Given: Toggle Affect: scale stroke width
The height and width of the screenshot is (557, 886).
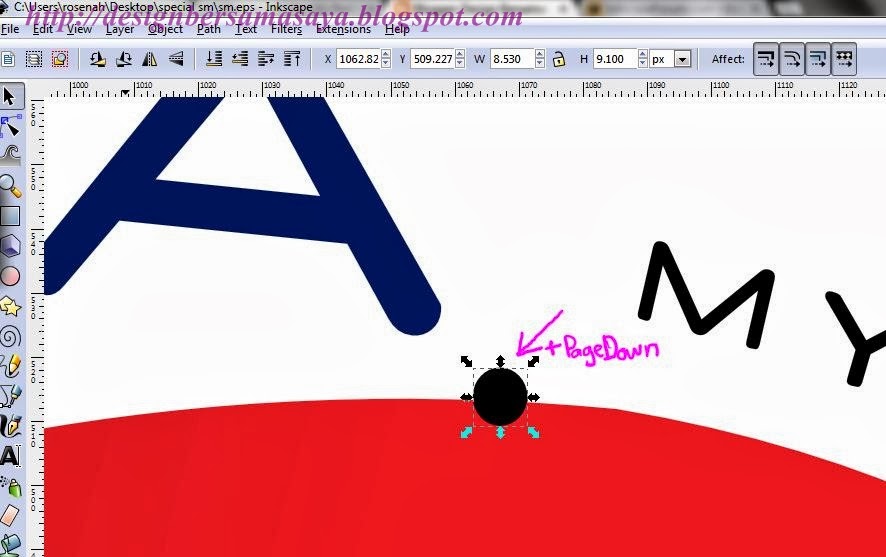Looking at the screenshot, I should pyautogui.click(x=766, y=59).
